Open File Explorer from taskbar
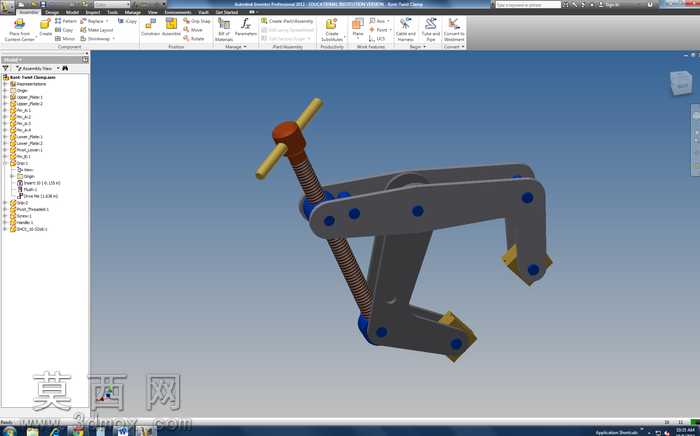The image size is (700, 436). (33, 432)
